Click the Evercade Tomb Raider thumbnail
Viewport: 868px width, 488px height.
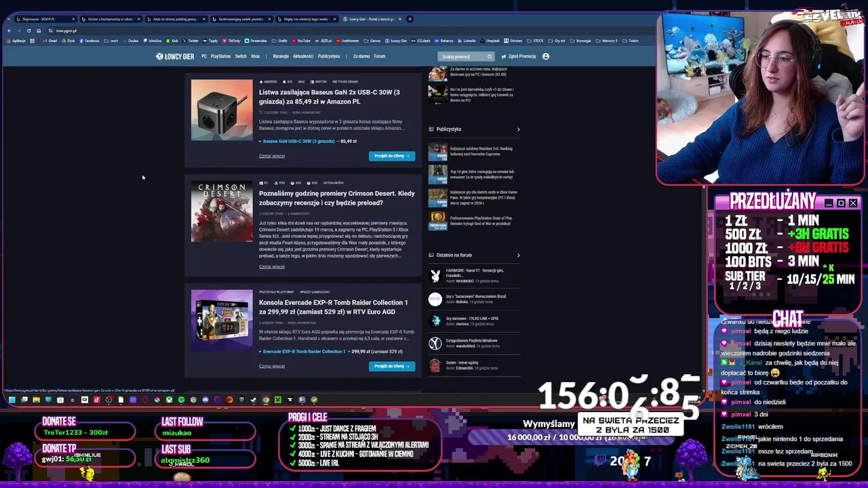(222, 320)
